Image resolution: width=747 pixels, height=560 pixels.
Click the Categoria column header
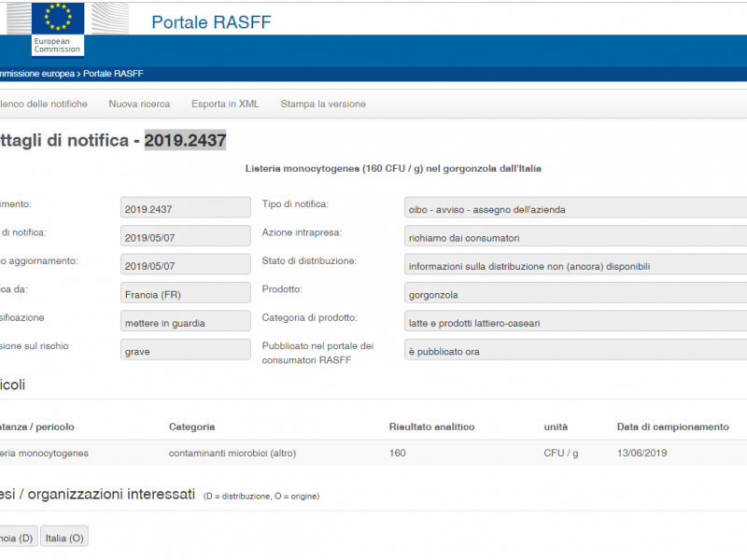(x=191, y=427)
